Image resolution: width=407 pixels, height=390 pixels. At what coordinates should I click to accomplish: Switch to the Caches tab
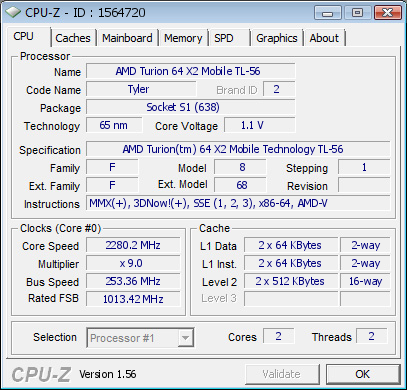tap(73, 38)
